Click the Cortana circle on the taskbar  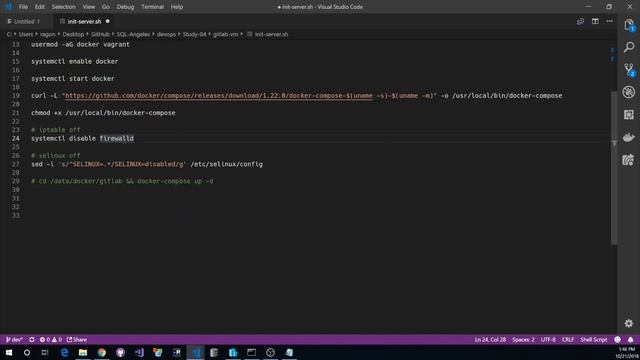(27, 352)
